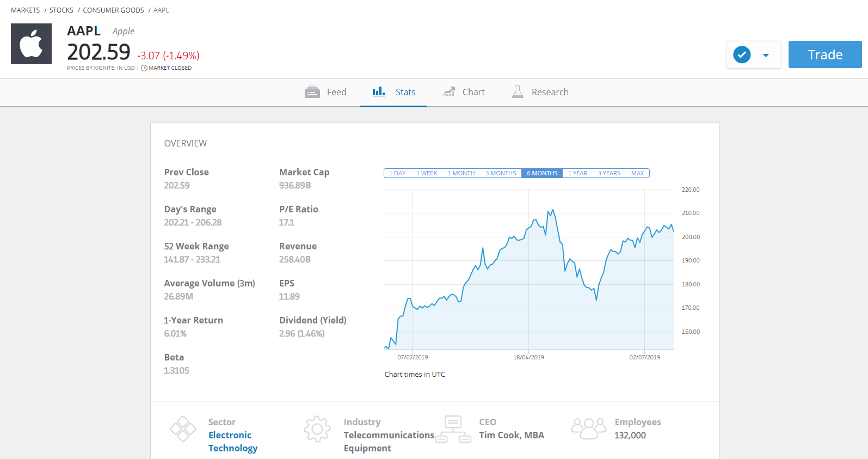
Task: Click the chart date label 18/04/2019
Action: (x=528, y=357)
